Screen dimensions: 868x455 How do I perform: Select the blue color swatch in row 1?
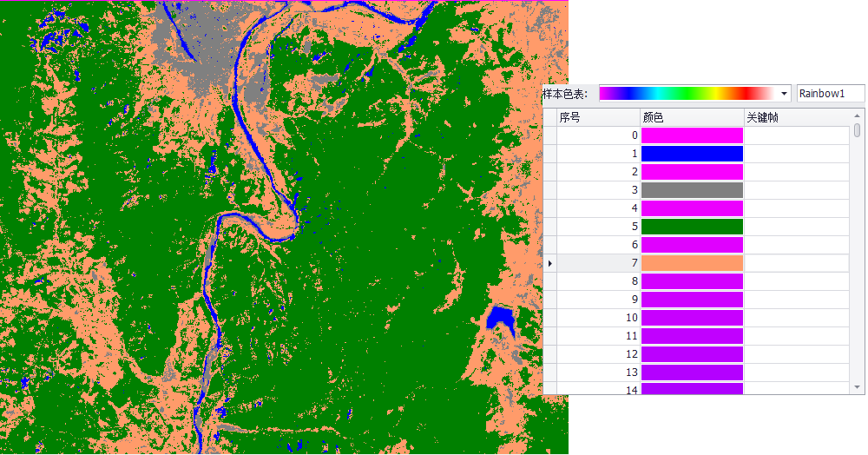[692, 154]
